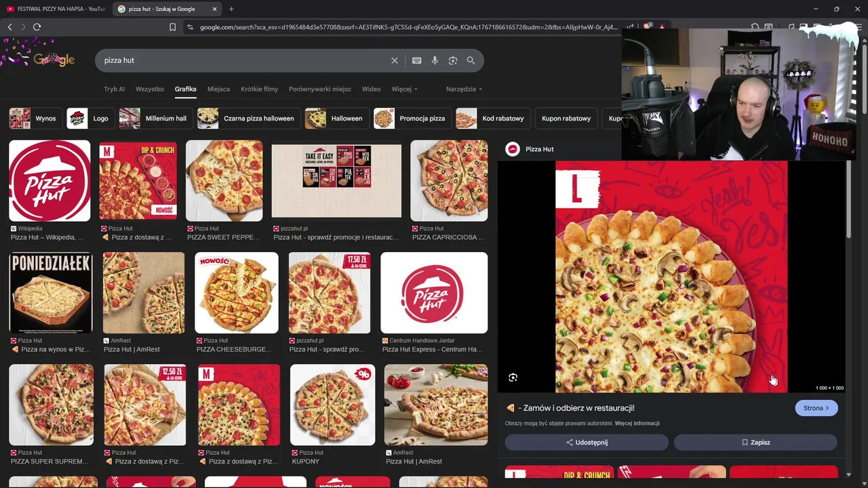Select the Halloween filter chip

(336, 118)
